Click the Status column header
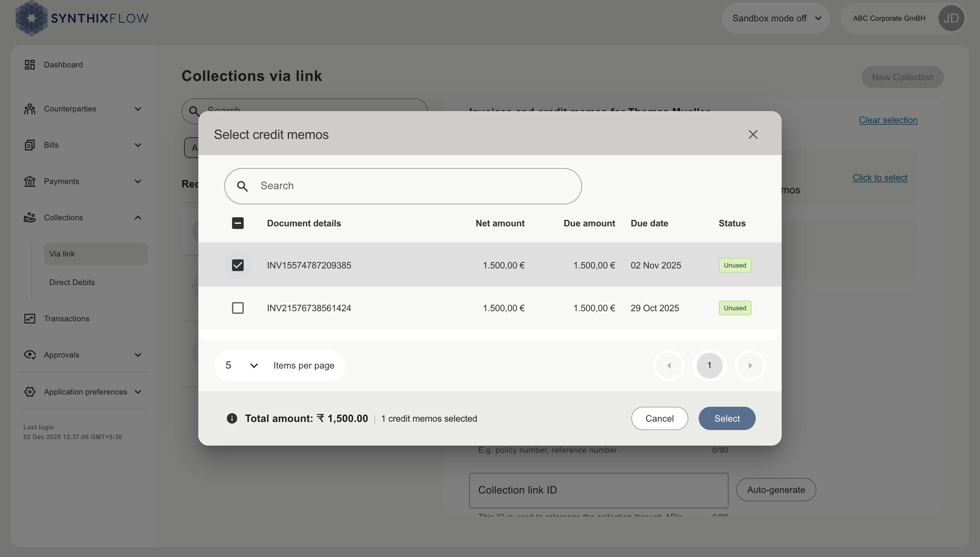The width and height of the screenshot is (980, 557). pyautogui.click(x=732, y=223)
